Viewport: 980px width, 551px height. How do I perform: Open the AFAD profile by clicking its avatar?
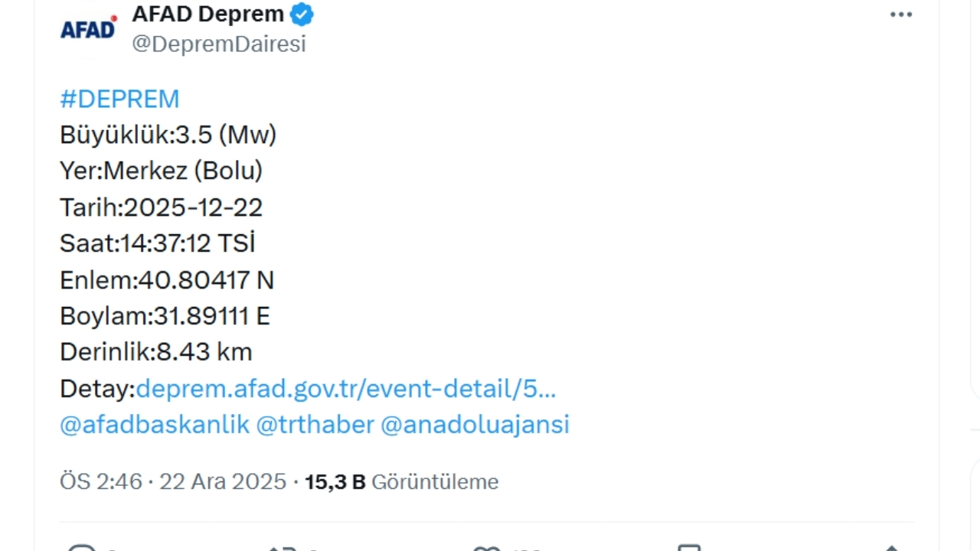tap(88, 28)
